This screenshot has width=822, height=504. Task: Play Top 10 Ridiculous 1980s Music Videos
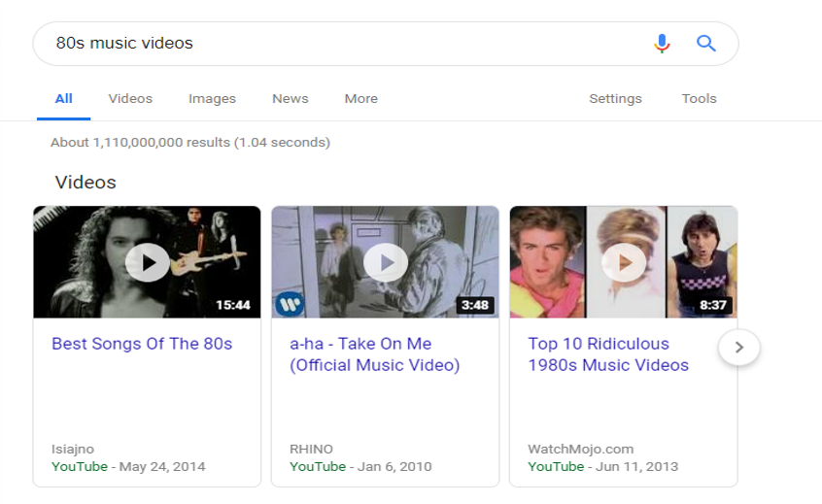pyautogui.click(x=624, y=261)
